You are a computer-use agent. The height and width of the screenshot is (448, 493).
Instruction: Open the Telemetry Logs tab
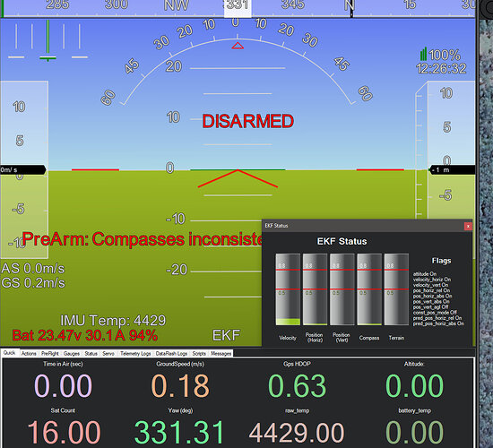[135, 354]
